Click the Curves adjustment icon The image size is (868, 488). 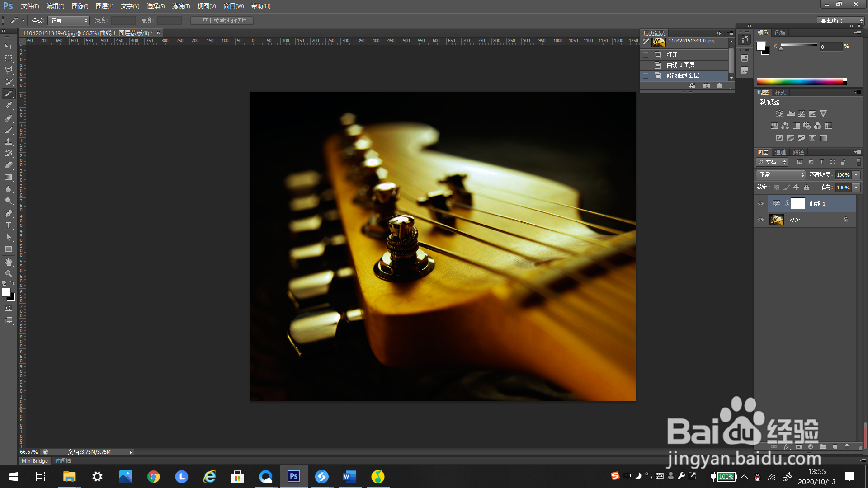click(x=802, y=114)
